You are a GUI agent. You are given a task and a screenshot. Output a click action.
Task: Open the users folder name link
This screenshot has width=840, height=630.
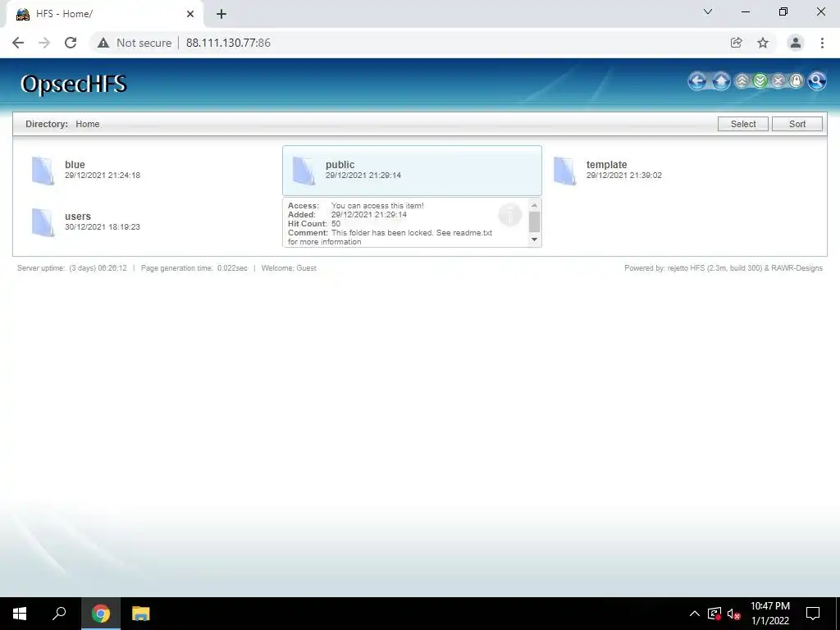pyautogui.click(x=78, y=217)
